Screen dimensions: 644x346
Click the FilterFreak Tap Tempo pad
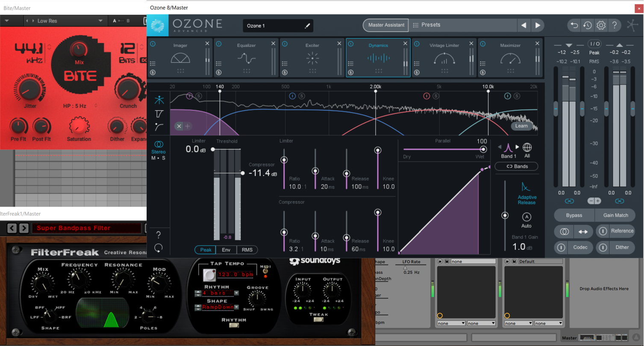209,275
